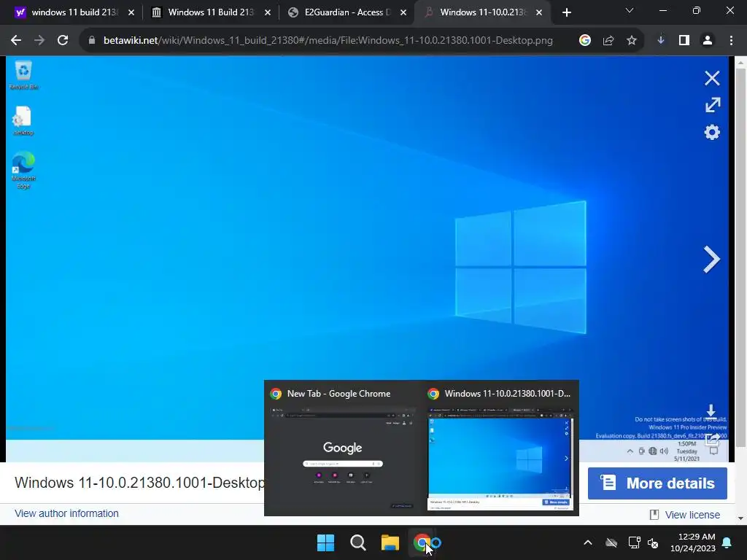This screenshot has height=560, width=747.
Task: Open the View license link
Action: 692,515
